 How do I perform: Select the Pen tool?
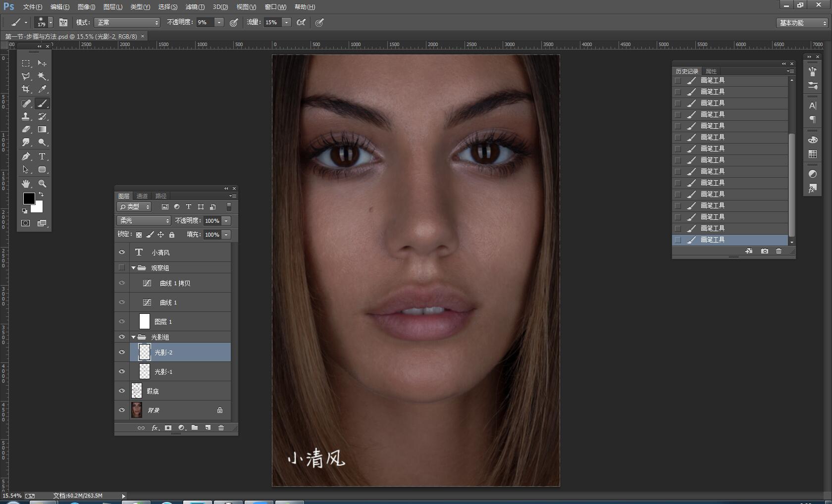pos(26,156)
